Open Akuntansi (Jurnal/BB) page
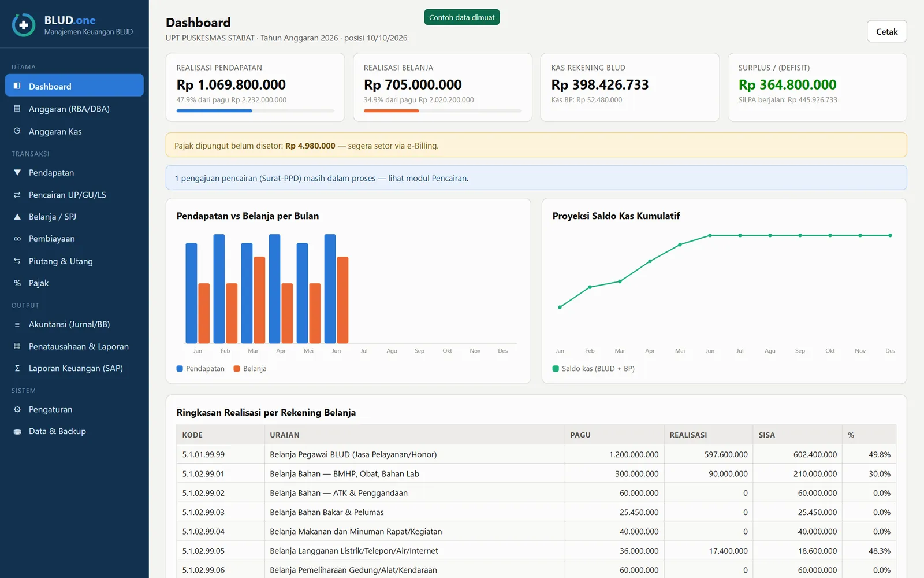924x578 pixels. point(74,324)
